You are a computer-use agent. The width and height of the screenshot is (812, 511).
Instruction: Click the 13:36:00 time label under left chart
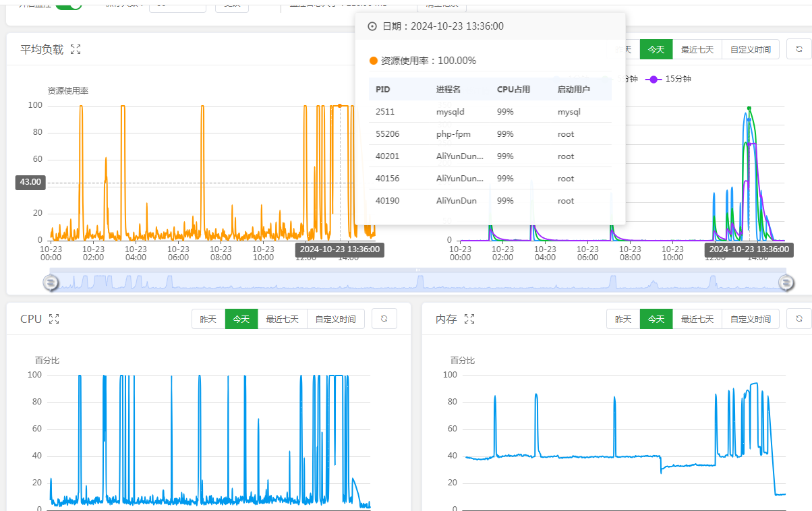coord(340,249)
